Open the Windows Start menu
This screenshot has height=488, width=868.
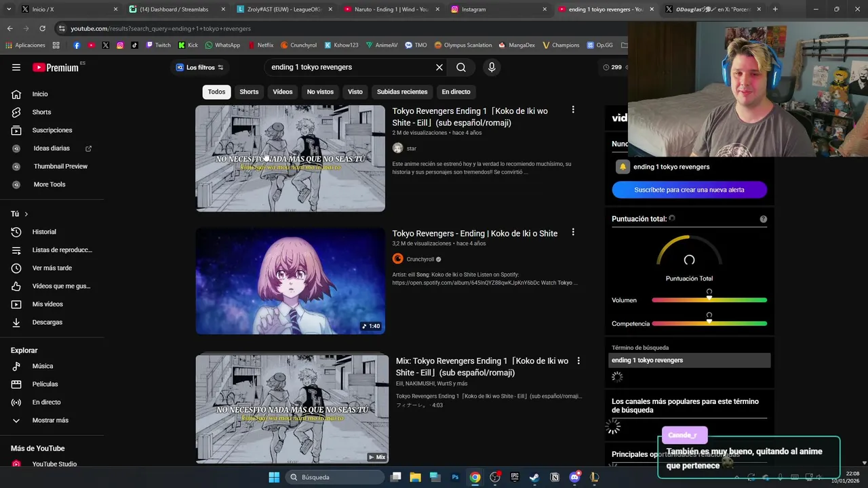click(274, 477)
